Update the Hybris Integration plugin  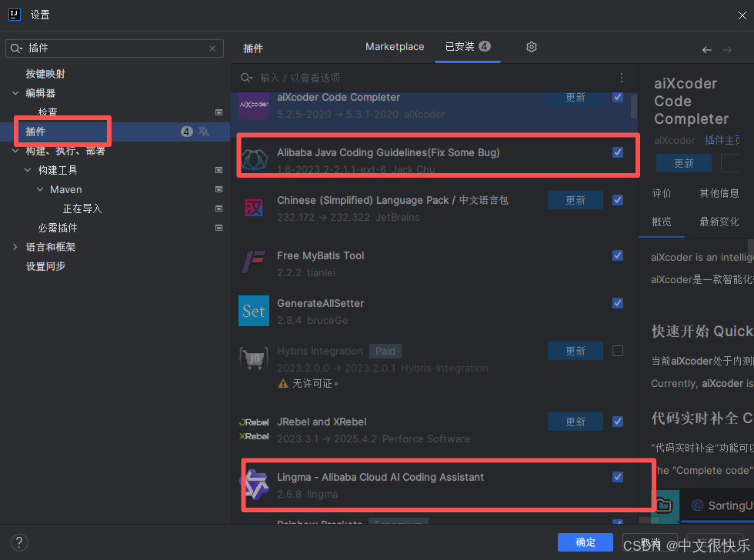tap(576, 351)
